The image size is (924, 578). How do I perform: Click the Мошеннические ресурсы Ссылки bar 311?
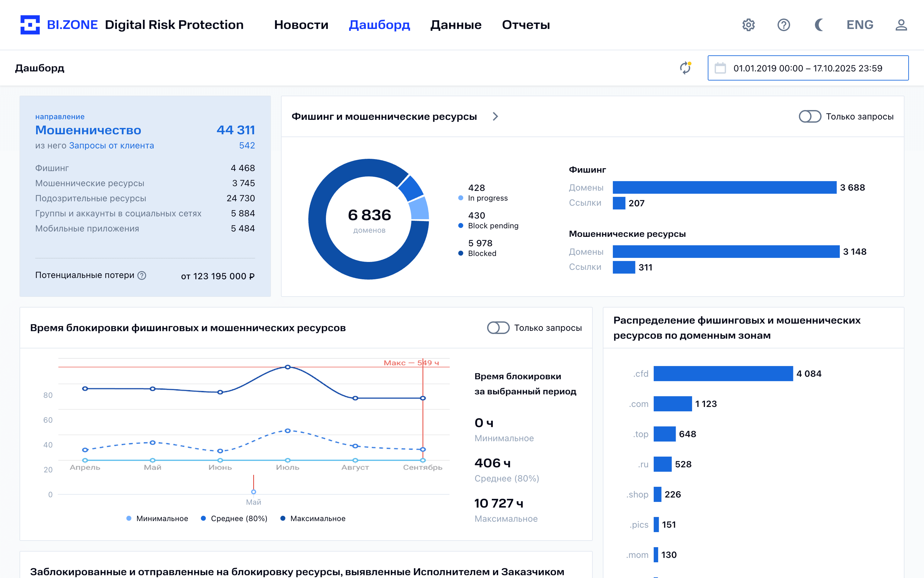click(624, 267)
